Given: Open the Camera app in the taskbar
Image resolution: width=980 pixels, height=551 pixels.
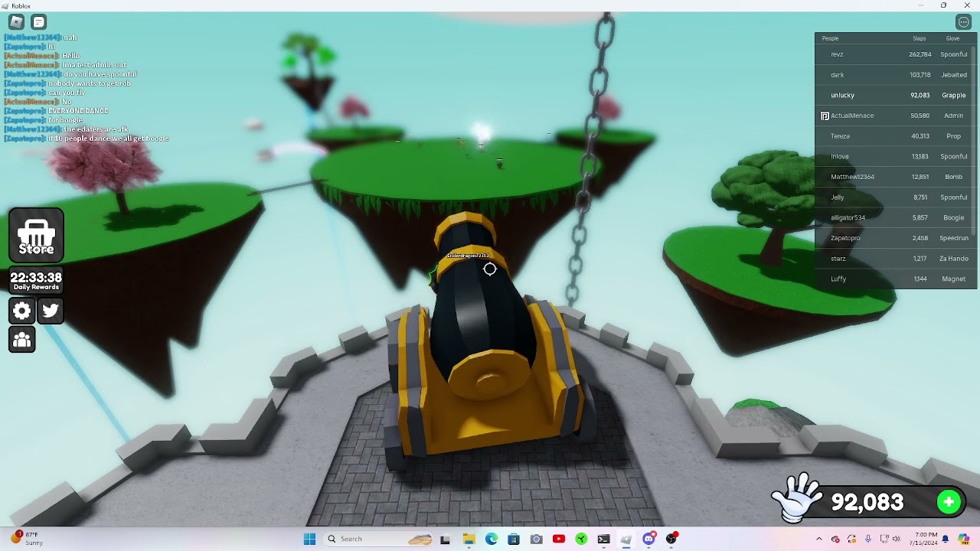Looking at the screenshot, I should pyautogui.click(x=536, y=539).
